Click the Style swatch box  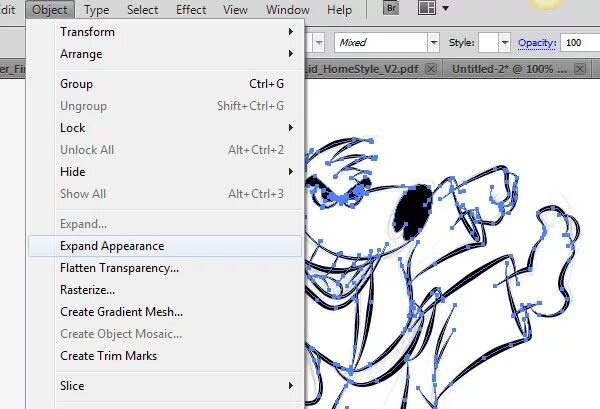(489, 42)
